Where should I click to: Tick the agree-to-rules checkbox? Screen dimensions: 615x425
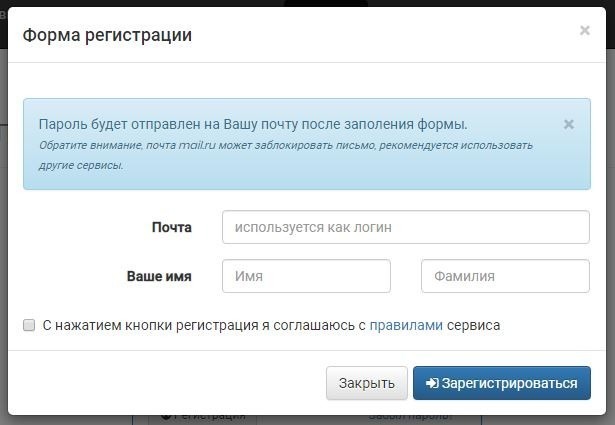point(29,325)
